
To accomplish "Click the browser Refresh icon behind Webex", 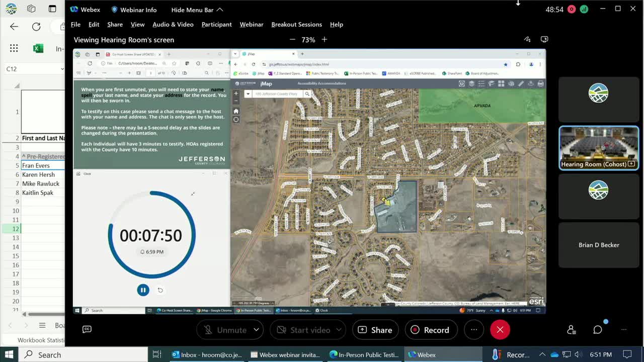I will point(36,27).
